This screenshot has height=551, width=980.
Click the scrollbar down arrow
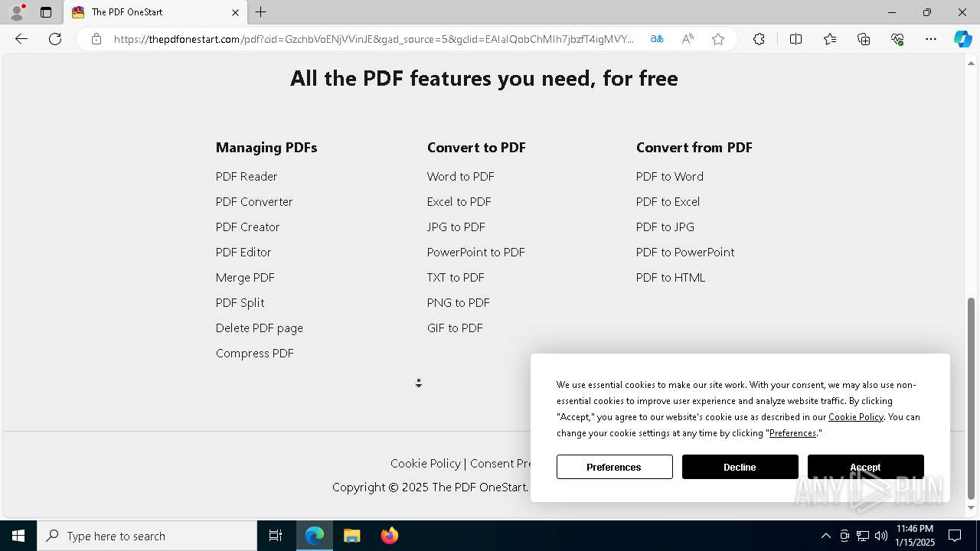point(972,507)
